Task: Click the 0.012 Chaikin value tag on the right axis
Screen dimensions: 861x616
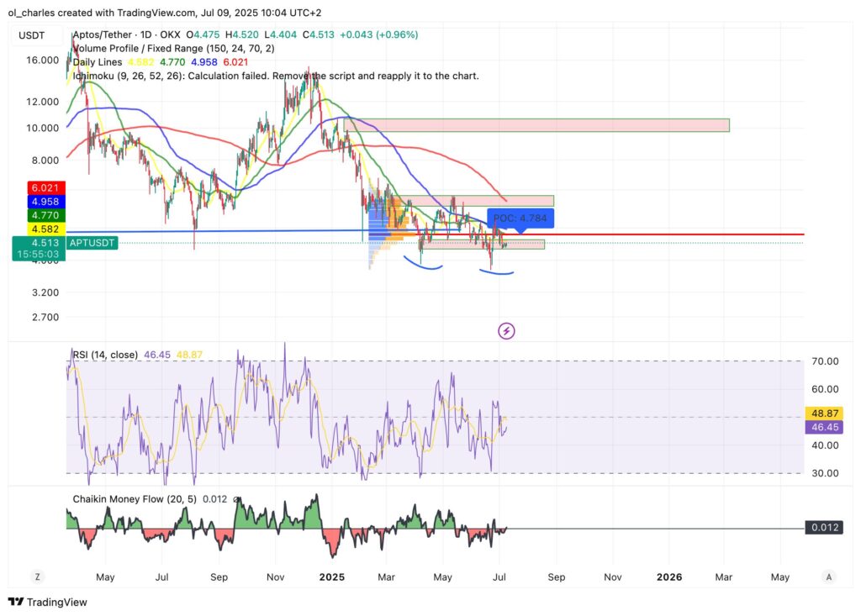Action: point(825,527)
